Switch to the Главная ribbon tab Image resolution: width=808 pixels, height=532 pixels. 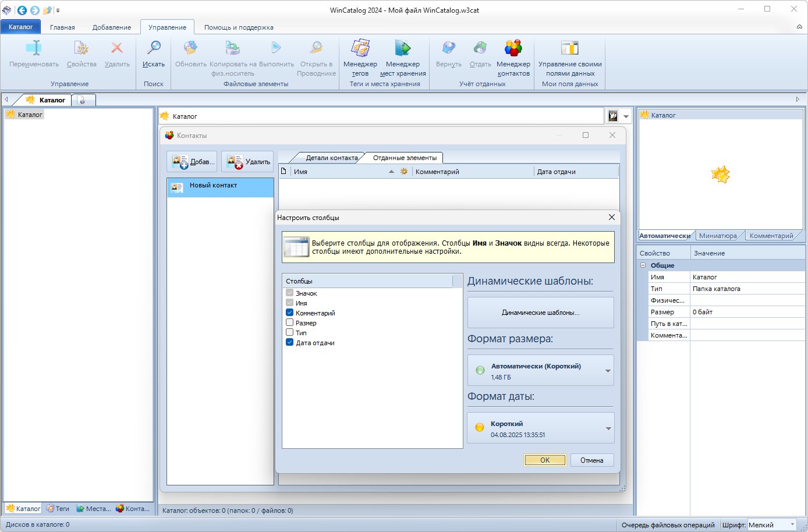(x=62, y=27)
